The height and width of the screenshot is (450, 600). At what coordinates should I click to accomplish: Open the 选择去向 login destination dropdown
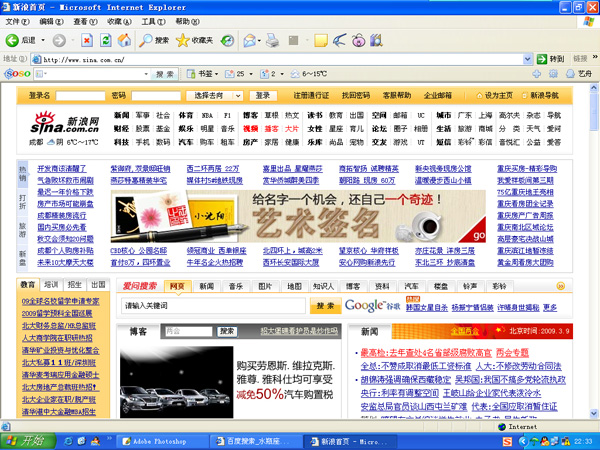[215, 95]
